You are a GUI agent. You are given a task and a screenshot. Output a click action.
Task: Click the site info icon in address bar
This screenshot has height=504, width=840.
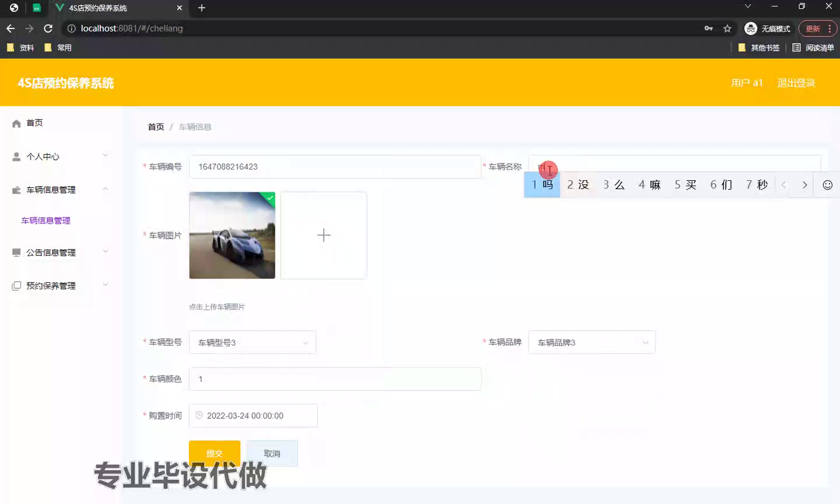coord(71,29)
